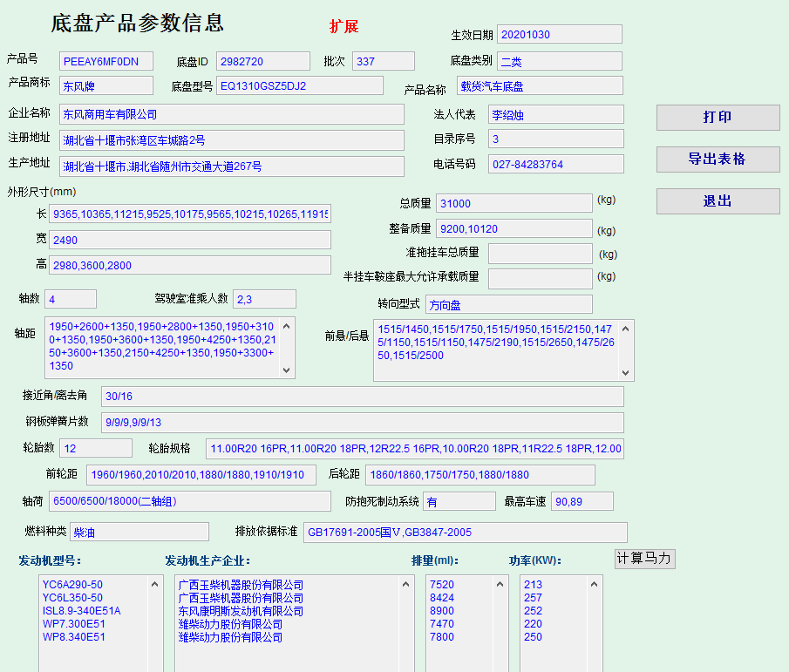Select the 电话号码 field
This screenshot has height=672, width=789.
(x=556, y=164)
